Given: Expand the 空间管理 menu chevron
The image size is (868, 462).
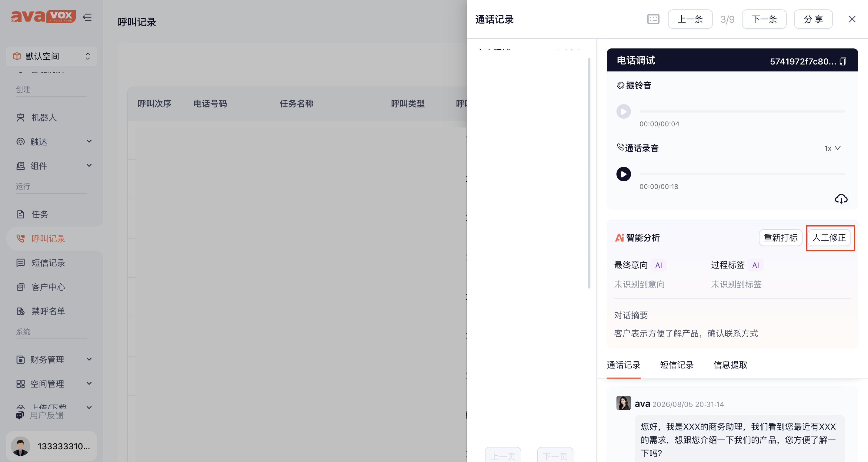Looking at the screenshot, I should 89,384.
